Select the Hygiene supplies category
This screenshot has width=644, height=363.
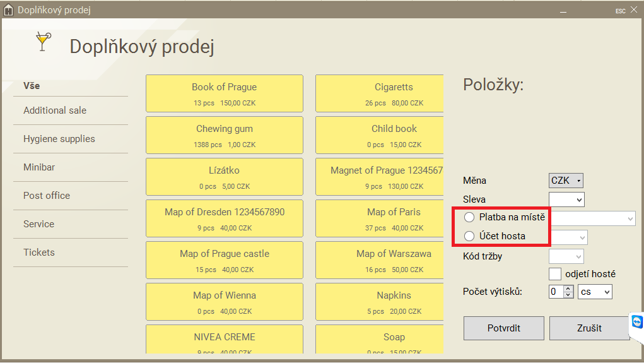pyautogui.click(x=59, y=139)
